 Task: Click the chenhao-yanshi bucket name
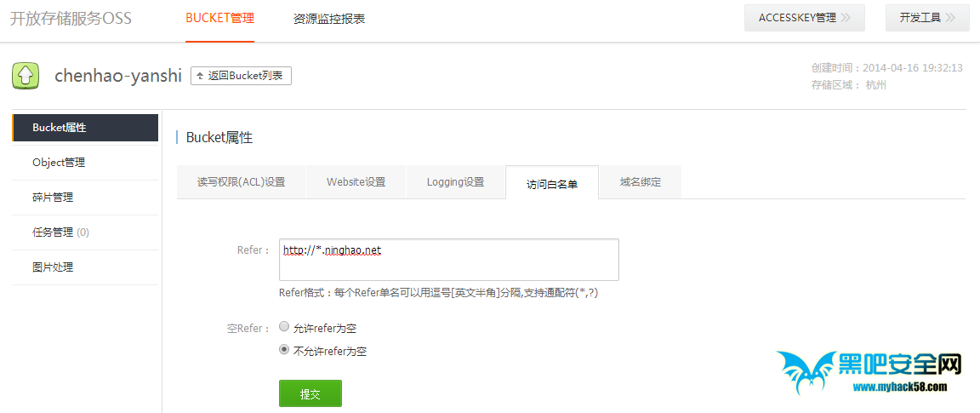click(x=118, y=76)
